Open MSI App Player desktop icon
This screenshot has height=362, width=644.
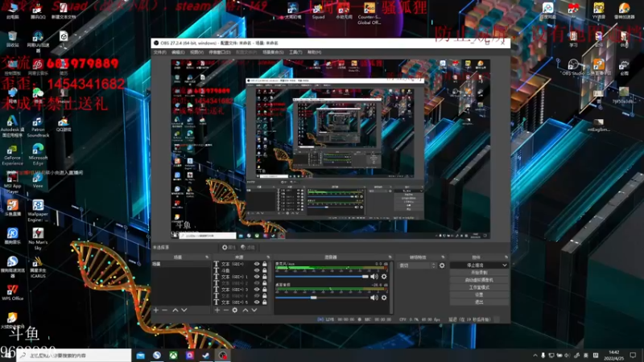12,183
